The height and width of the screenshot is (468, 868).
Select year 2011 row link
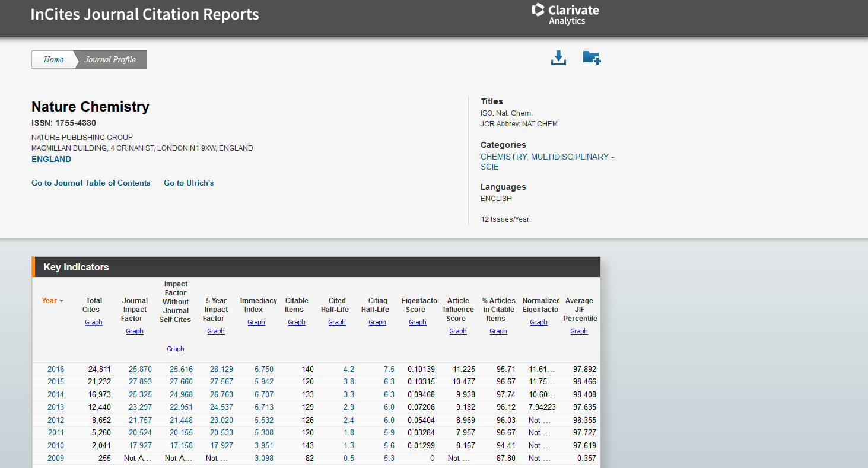(56, 432)
